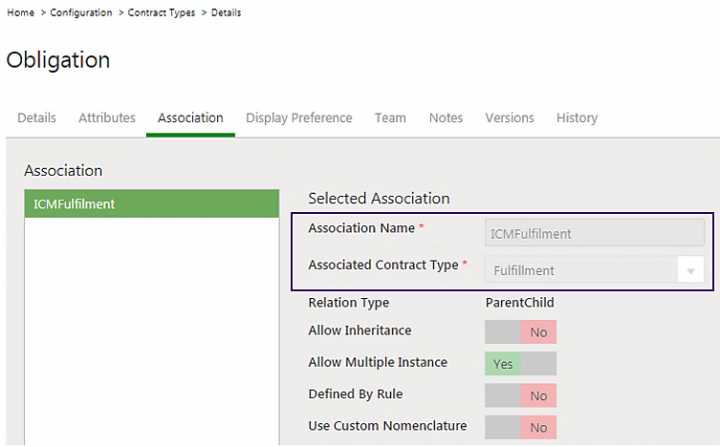The height and width of the screenshot is (447, 720).
Task: Open the Attributes tab
Action: pos(107,118)
